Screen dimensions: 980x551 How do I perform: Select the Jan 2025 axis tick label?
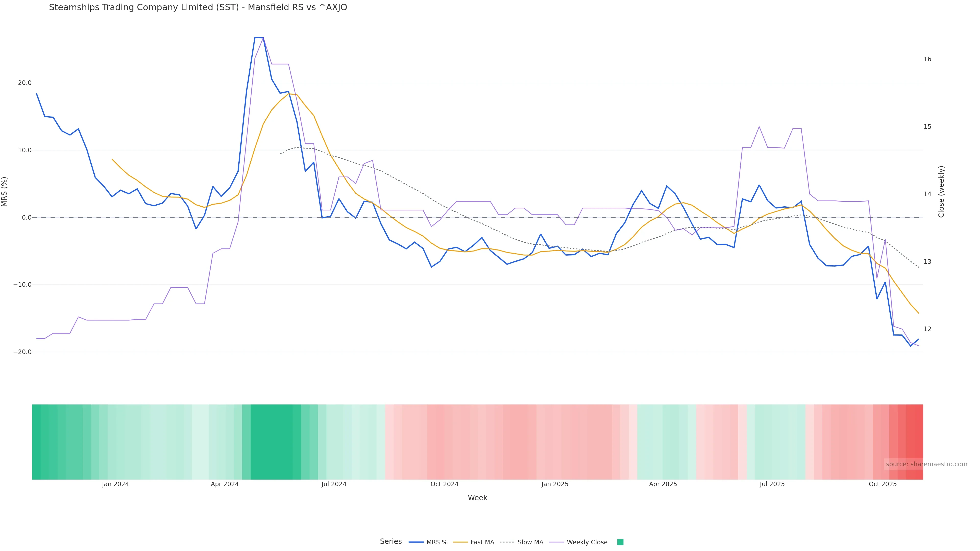point(555,484)
